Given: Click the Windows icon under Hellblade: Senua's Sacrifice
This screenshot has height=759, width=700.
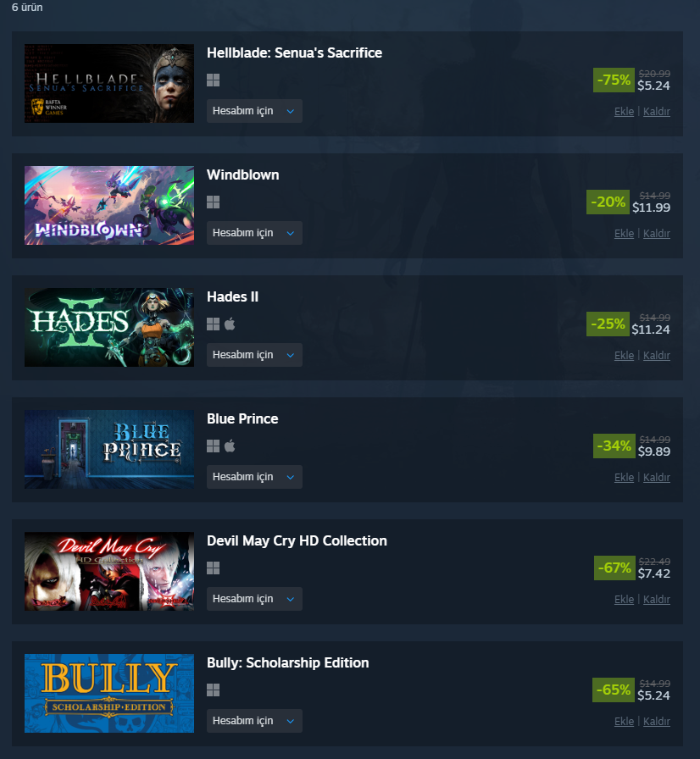Looking at the screenshot, I should 213,80.
